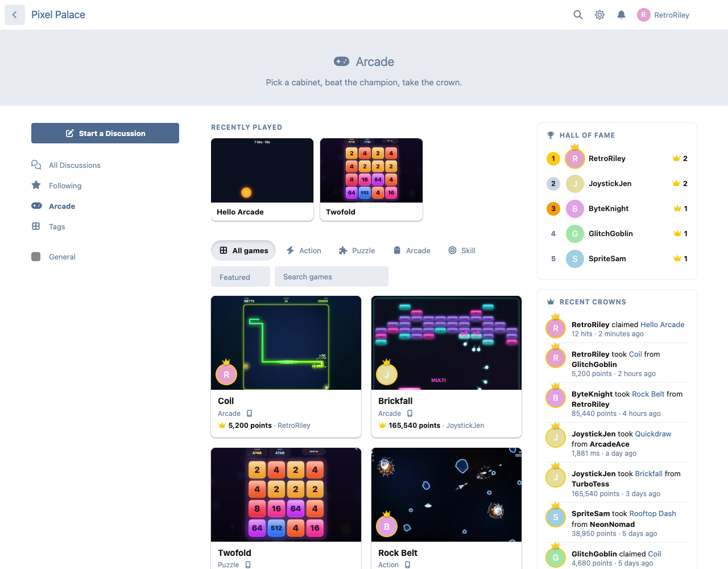Image resolution: width=728 pixels, height=569 pixels.
Task: Click ByteKnight's avatar in Hall of Fame
Action: tap(575, 209)
